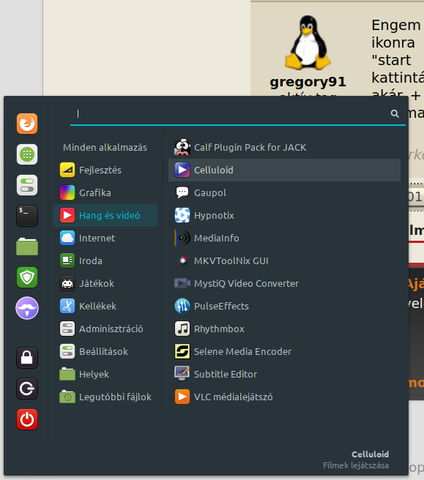This screenshot has height=480, width=424.
Task: Open the Iroda category
Action: (x=105, y=261)
